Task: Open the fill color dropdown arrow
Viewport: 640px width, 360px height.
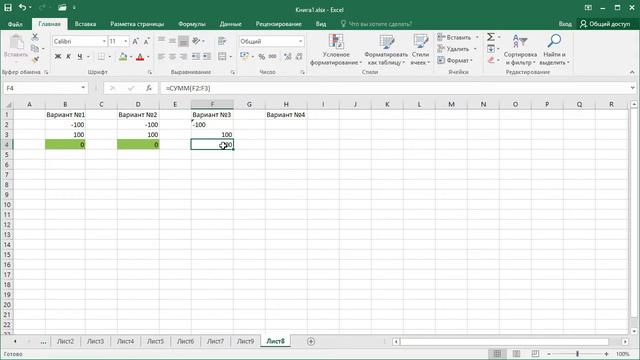Action: [x=131, y=57]
